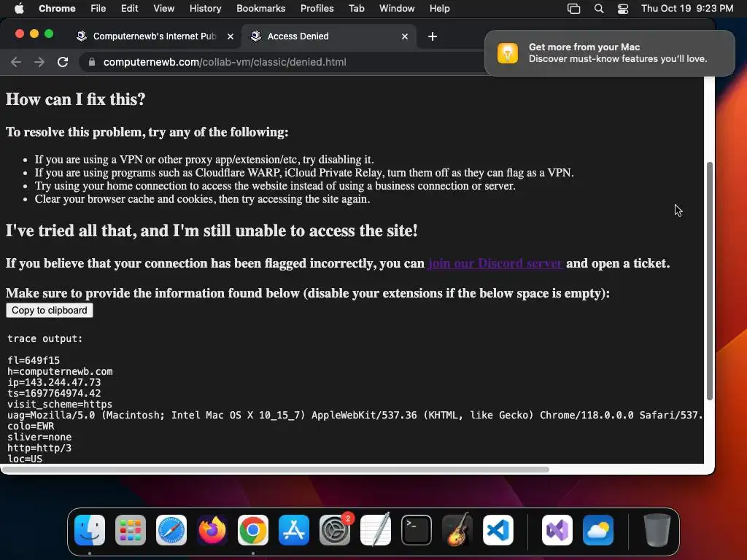This screenshot has height=560, width=747.
Task: Open the Chrome application menu
Action: [57, 8]
